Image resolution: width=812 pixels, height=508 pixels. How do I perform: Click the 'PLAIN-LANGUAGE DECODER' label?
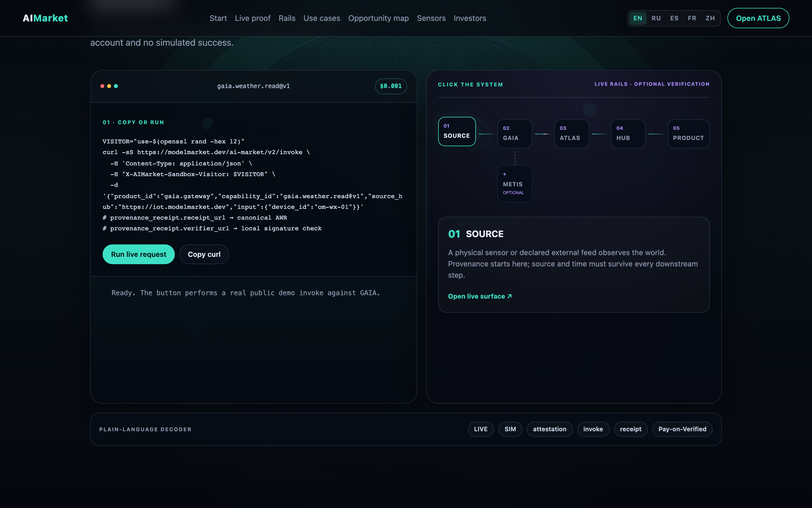tap(145, 429)
